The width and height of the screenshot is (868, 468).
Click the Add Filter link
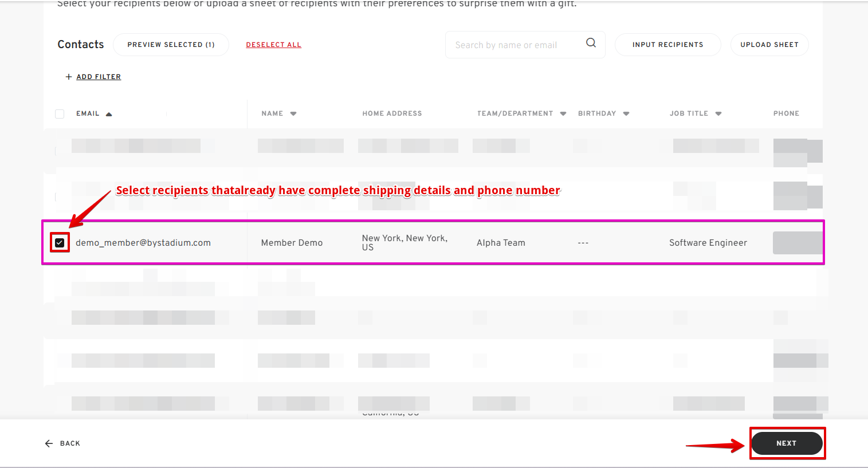(99, 77)
